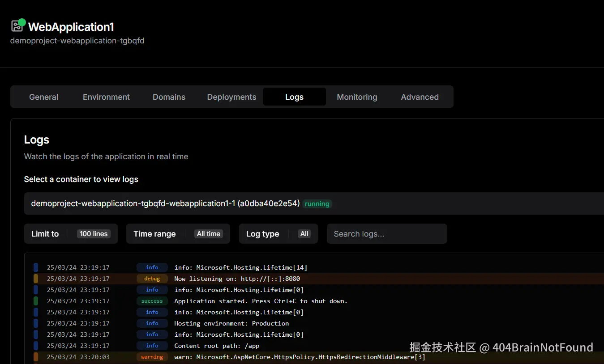The height and width of the screenshot is (364, 604).
Task: Select log line Application started. Press Ctrl+C
Action: [261, 301]
